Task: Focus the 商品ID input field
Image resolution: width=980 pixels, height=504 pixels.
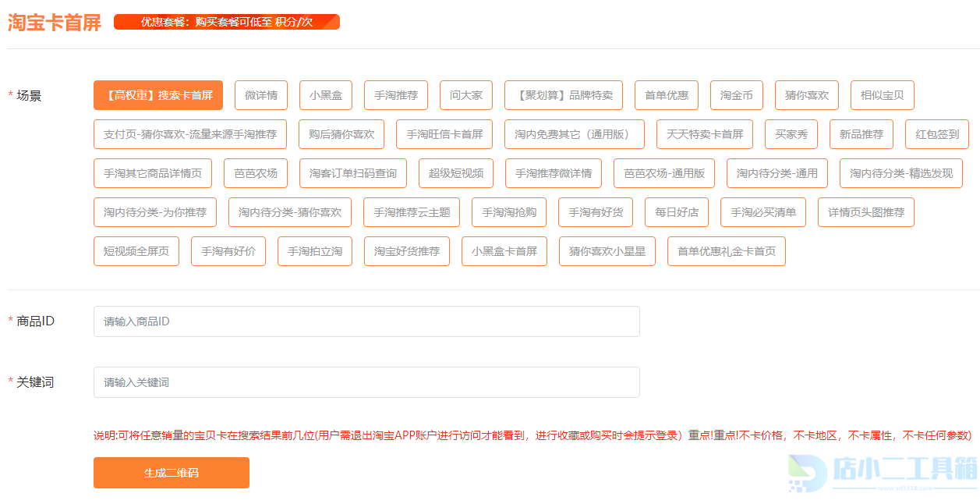Action: tap(366, 321)
